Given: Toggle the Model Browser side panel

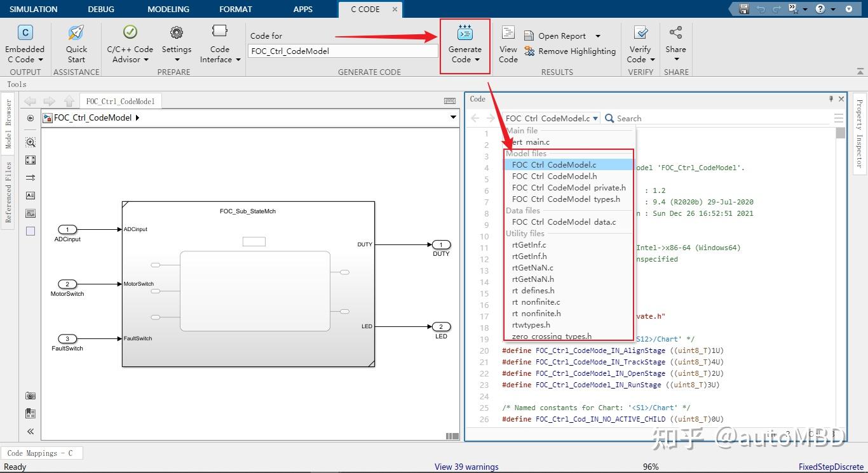Looking at the screenshot, I should (9, 123).
